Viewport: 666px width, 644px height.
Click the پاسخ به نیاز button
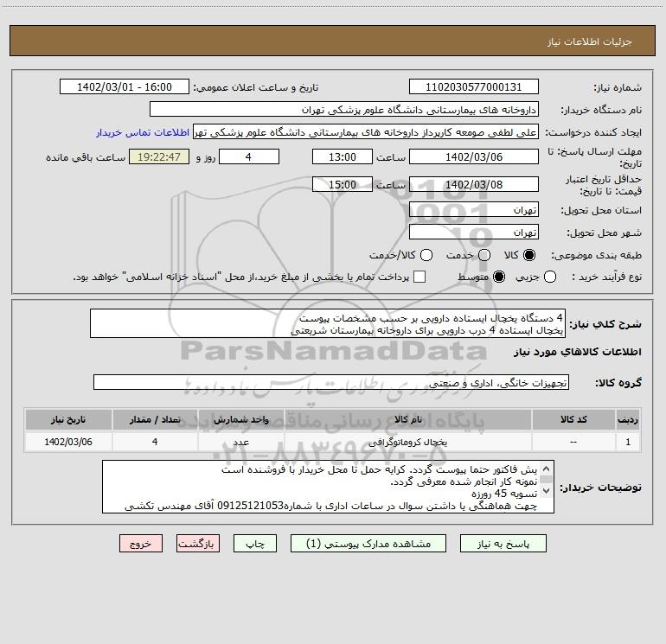tap(503, 544)
